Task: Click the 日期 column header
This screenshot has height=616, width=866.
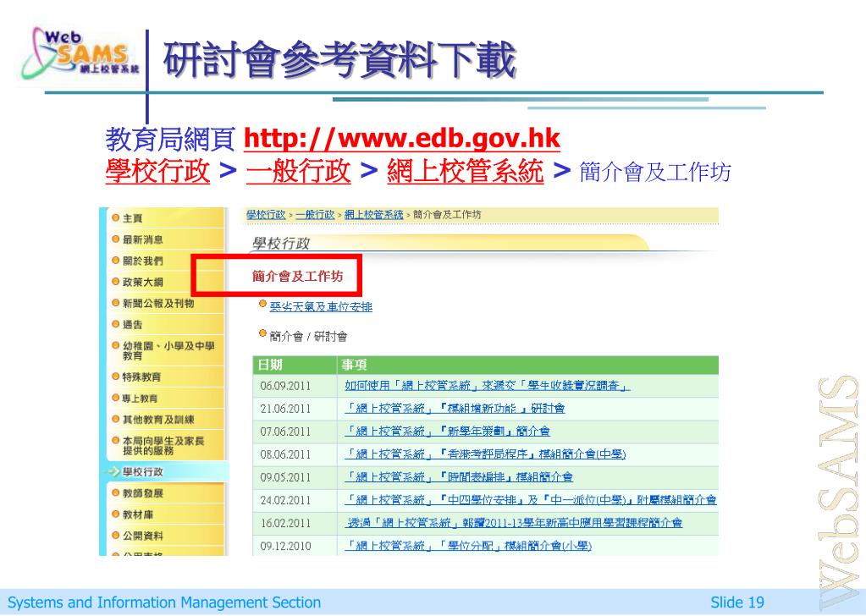Action: click(270, 365)
